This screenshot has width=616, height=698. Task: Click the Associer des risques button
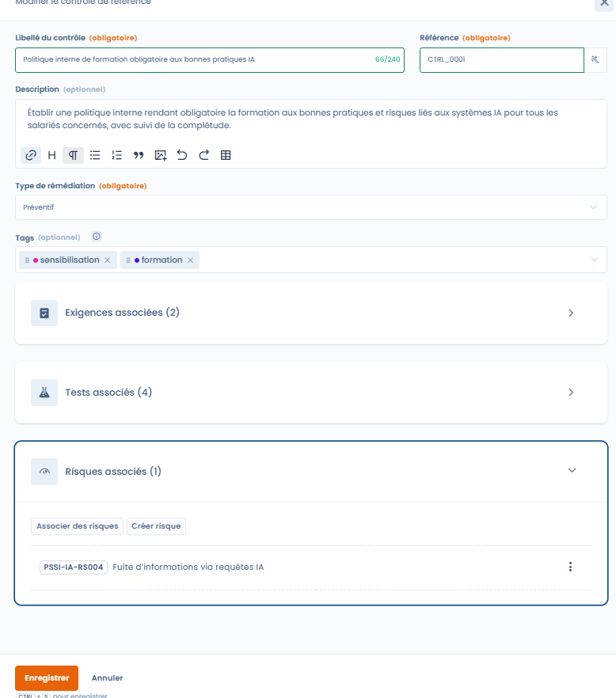pyautogui.click(x=78, y=526)
